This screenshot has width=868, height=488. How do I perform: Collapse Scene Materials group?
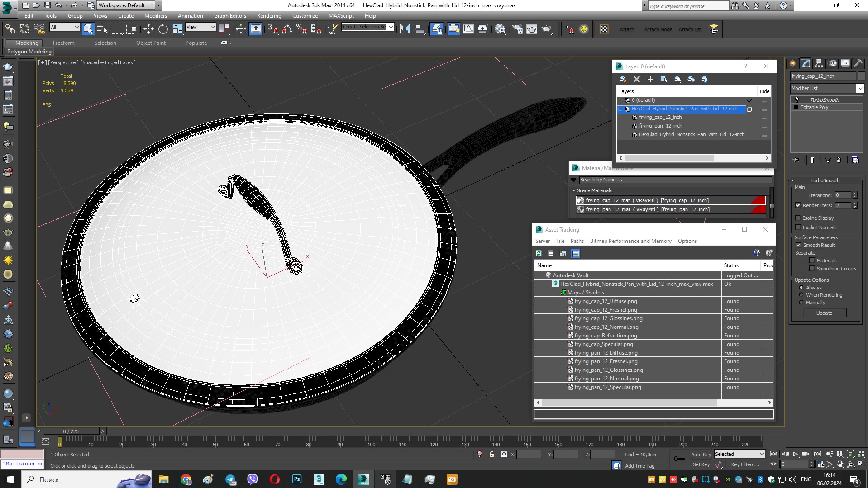click(573, 190)
